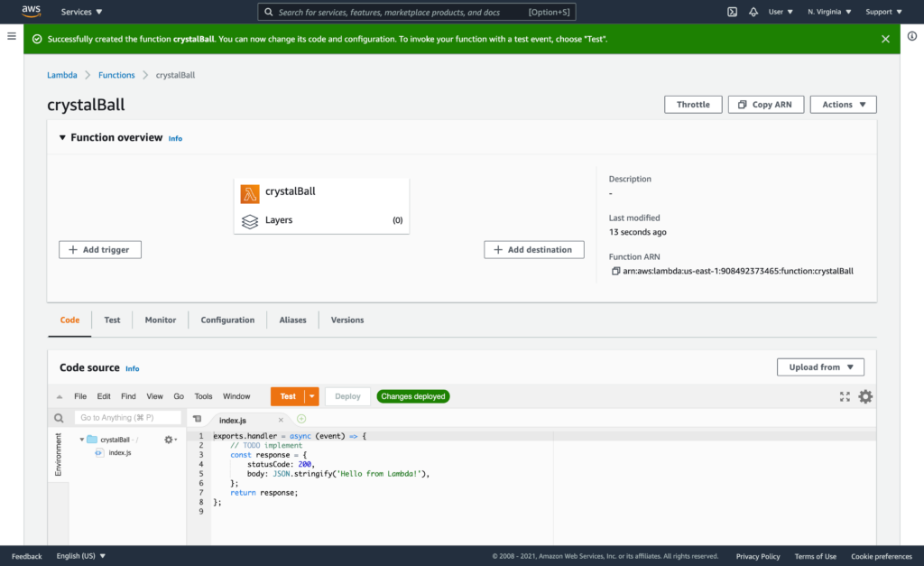Go to Lambda breadcrumb link

(62, 75)
